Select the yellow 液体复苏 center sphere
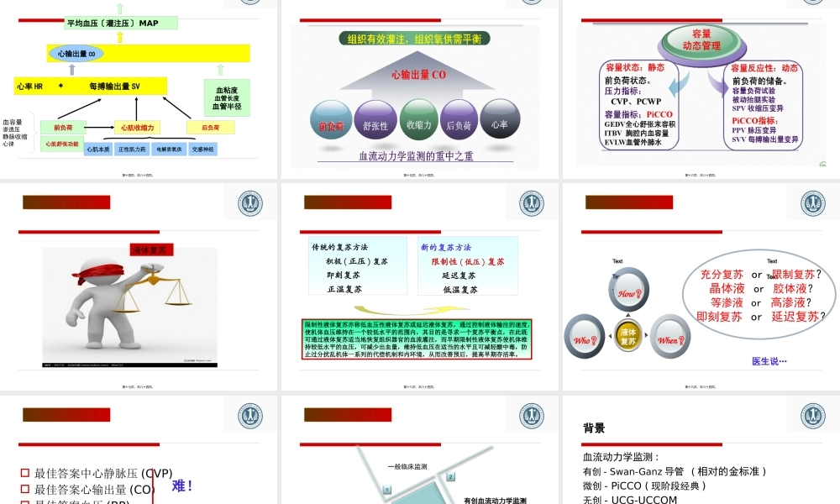This screenshot has width=840, height=504. point(627,336)
